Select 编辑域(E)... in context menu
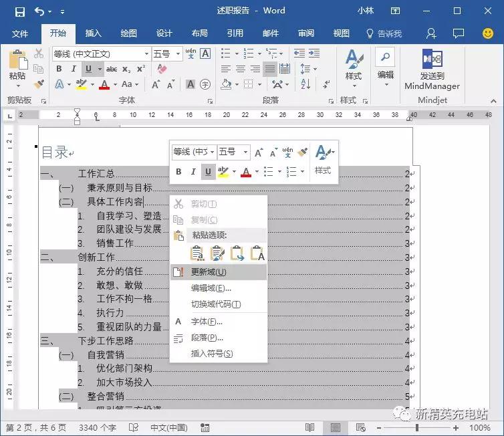504x436 pixels. (219, 288)
